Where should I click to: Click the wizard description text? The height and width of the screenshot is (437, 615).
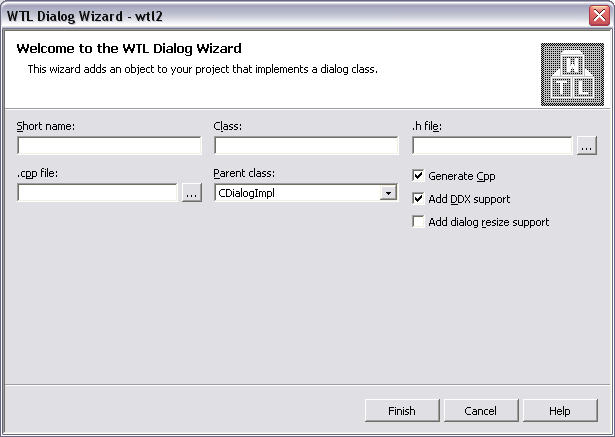[202, 69]
